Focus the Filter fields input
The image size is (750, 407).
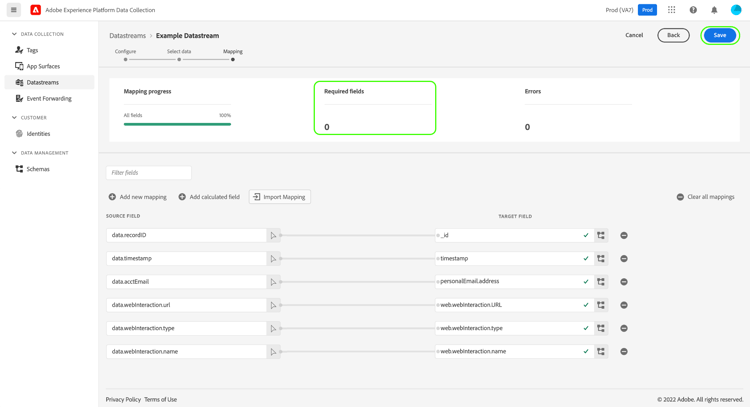coord(149,173)
